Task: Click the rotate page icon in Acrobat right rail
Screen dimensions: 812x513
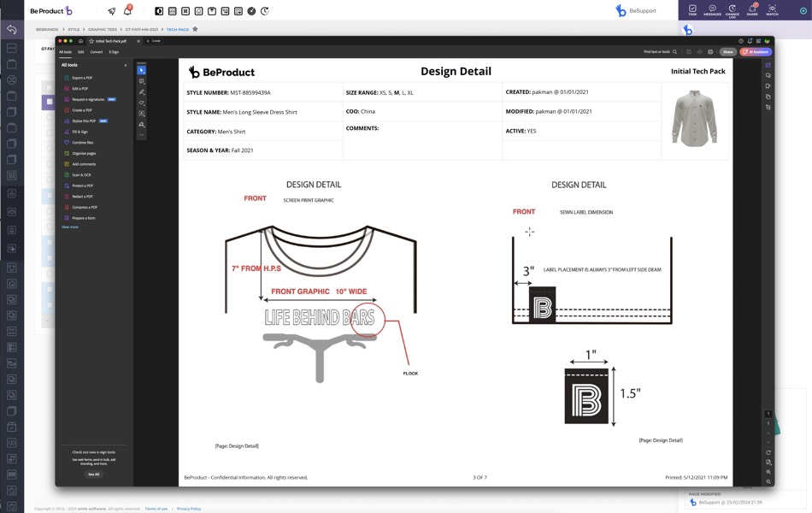Action: click(768, 452)
